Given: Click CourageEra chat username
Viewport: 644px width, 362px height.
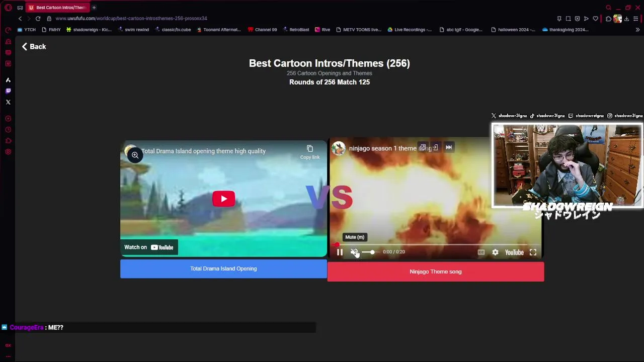Looking at the screenshot, I should 26,327.
